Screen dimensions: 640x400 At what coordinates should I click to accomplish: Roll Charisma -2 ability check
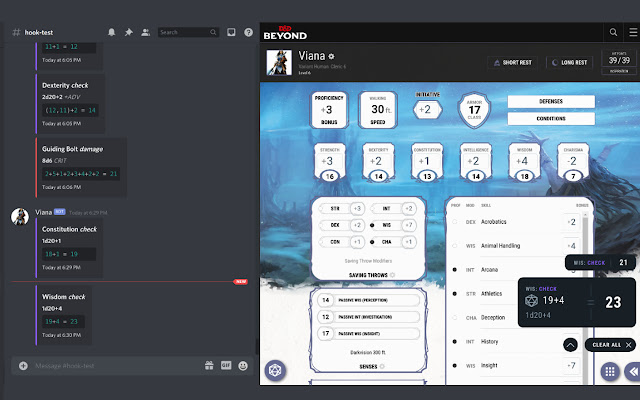point(573,161)
